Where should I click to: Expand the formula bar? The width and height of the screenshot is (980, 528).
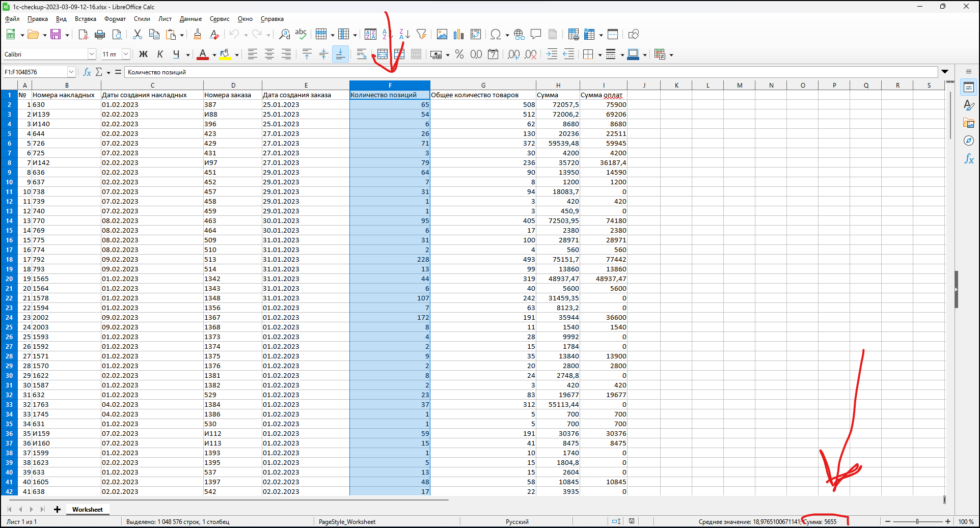click(945, 72)
